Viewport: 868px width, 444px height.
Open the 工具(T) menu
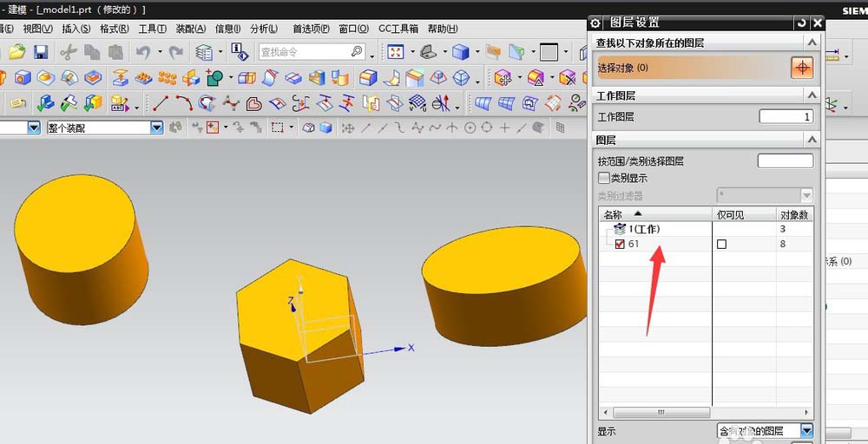[x=152, y=29]
